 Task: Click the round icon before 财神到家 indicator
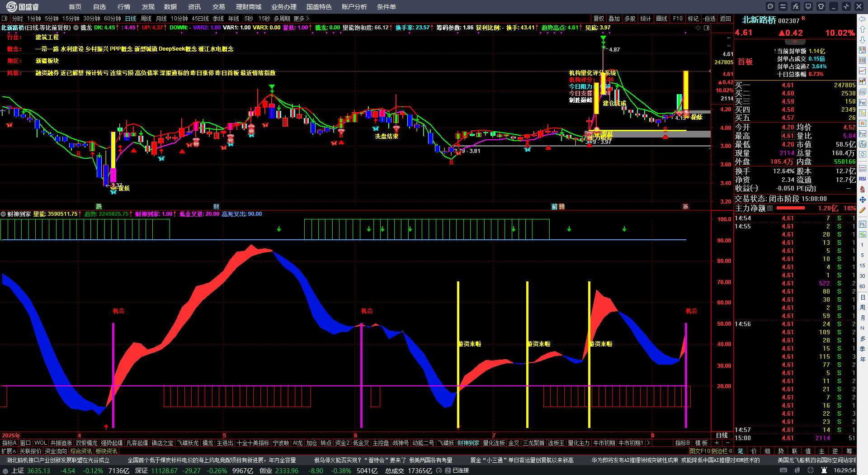tap(3, 214)
